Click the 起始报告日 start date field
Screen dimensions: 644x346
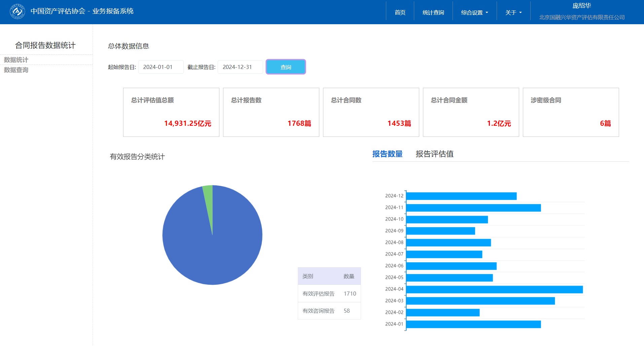(x=161, y=67)
